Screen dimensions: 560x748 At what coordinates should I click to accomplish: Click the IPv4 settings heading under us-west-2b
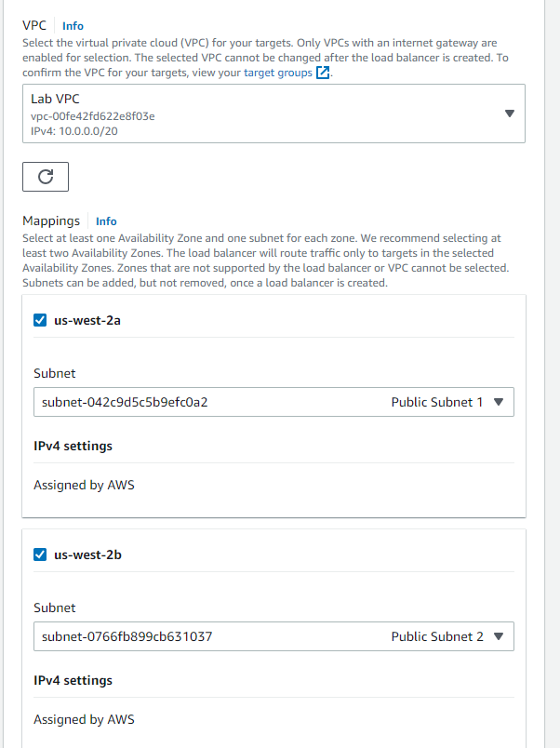point(73,680)
